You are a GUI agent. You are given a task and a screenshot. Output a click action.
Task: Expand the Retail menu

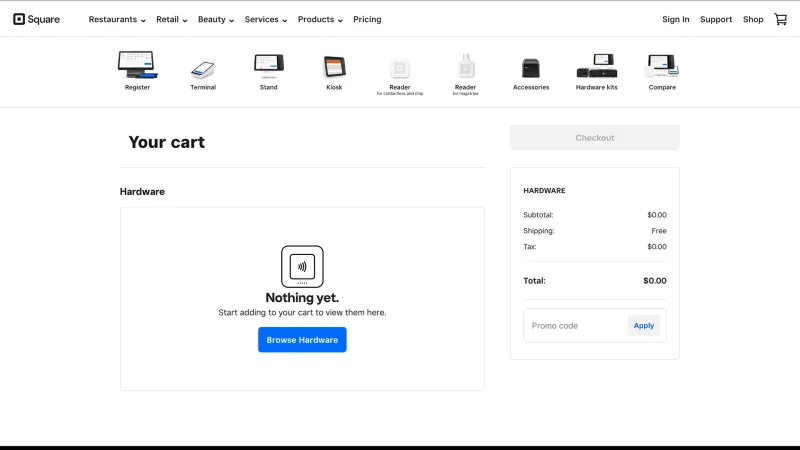(171, 19)
